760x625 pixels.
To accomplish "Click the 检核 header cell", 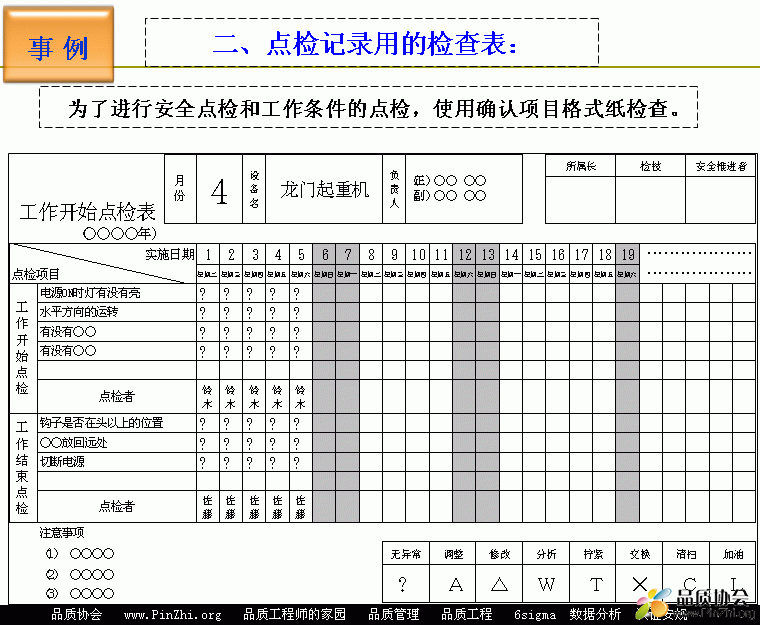I will [650, 166].
